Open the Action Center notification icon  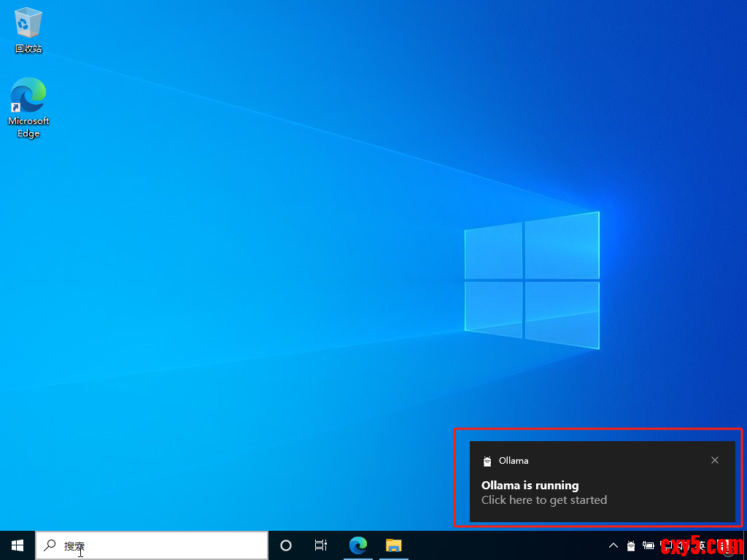(x=727, y=545)
